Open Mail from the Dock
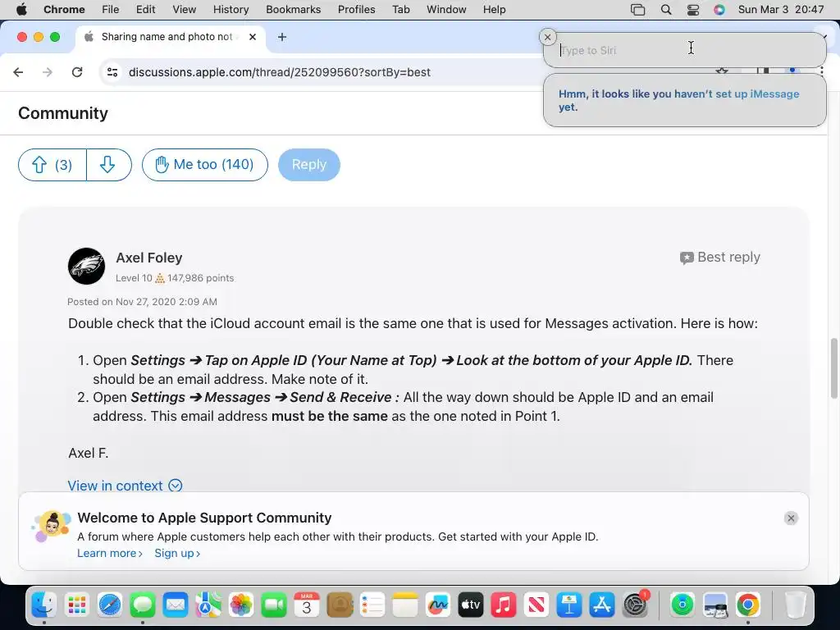 [x=176, y=605]
